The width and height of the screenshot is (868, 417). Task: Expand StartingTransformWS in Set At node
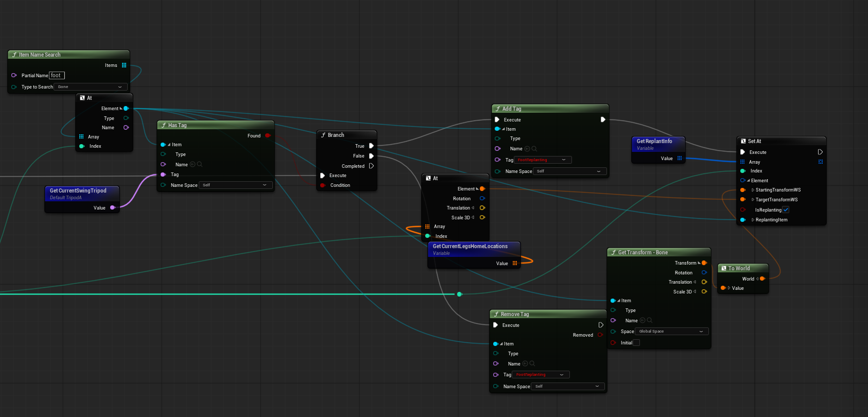tap(753, 190)
